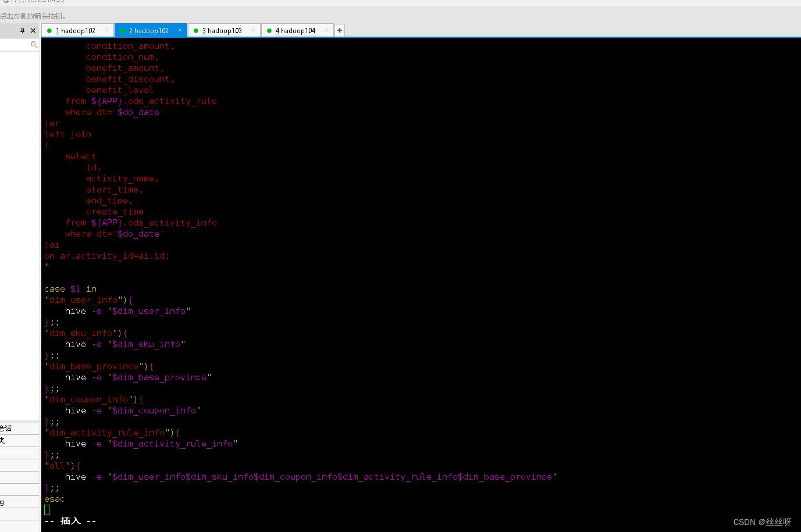Click the 'benefit_discount,' line
The height and width of the screenshot is (532, 801).
tap(130, 79)
